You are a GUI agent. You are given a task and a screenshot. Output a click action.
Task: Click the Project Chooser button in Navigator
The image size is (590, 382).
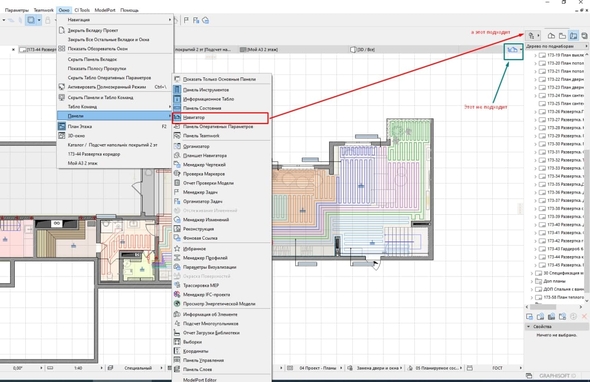(533, 36)
